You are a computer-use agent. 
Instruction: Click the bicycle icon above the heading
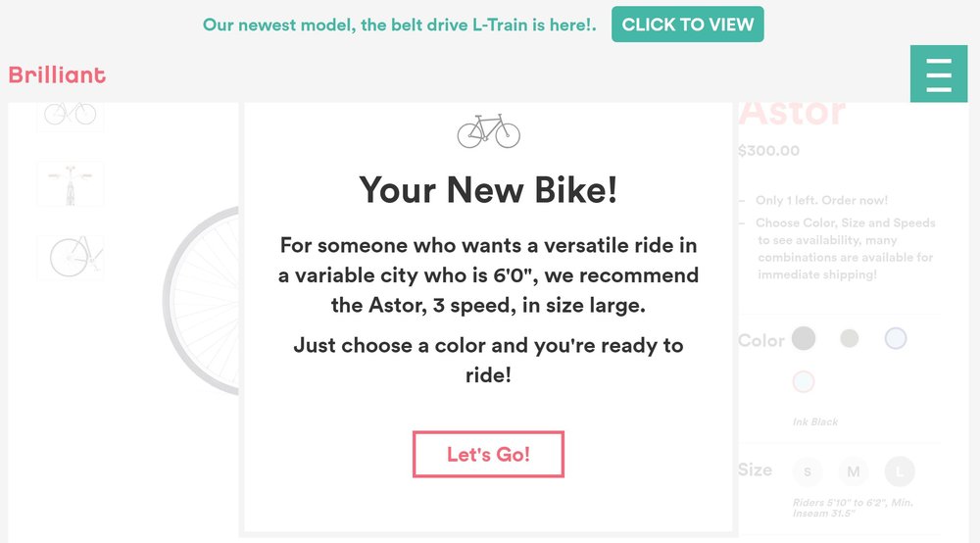tap(488, 130)
